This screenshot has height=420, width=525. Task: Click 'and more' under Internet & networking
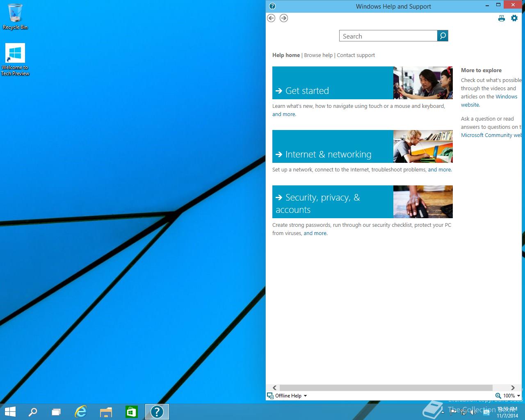(439, 170)
